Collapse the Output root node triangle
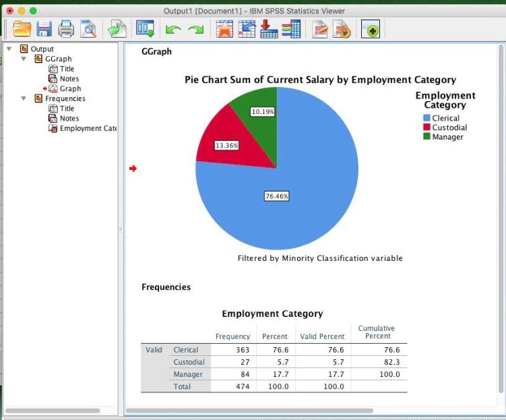 tap(9, 49)
